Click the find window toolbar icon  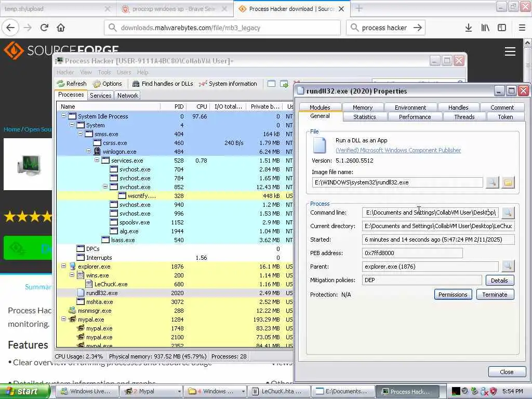click(x=271, y=84)
